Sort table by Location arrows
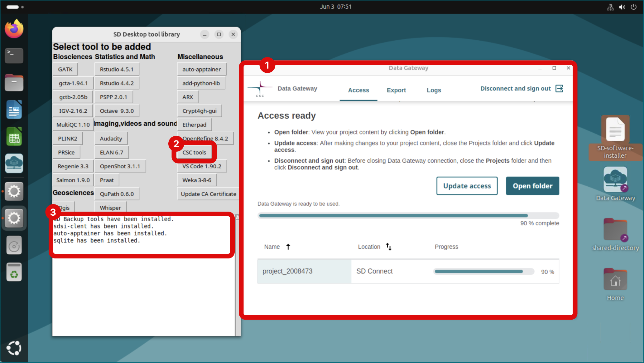Image resolution: width=644 pixels, height=363 pixels. pos(388,247)
